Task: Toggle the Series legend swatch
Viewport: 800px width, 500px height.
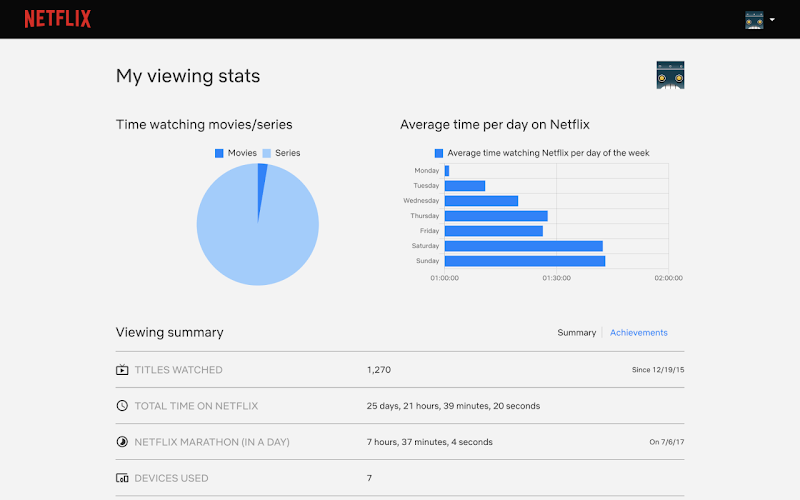Action: click(266, 153)
